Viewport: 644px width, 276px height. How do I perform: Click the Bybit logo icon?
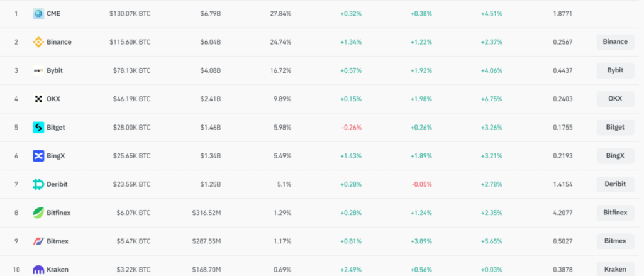[38, 70]
